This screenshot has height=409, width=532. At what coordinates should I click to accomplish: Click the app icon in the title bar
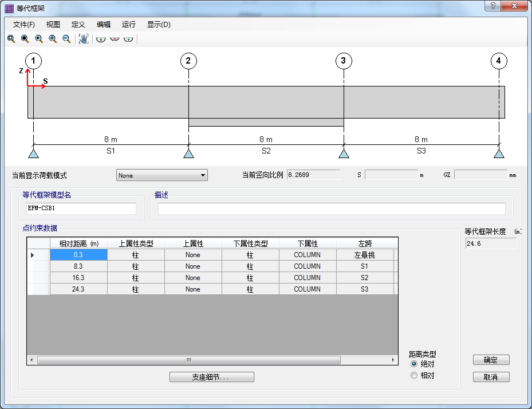click(x=9, y=8)
